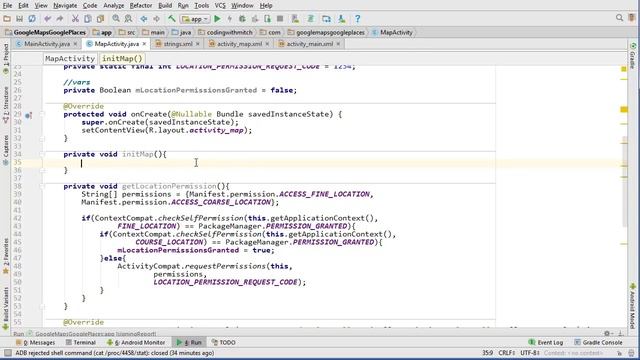Click the Undo arrow icon

[47, 19]
